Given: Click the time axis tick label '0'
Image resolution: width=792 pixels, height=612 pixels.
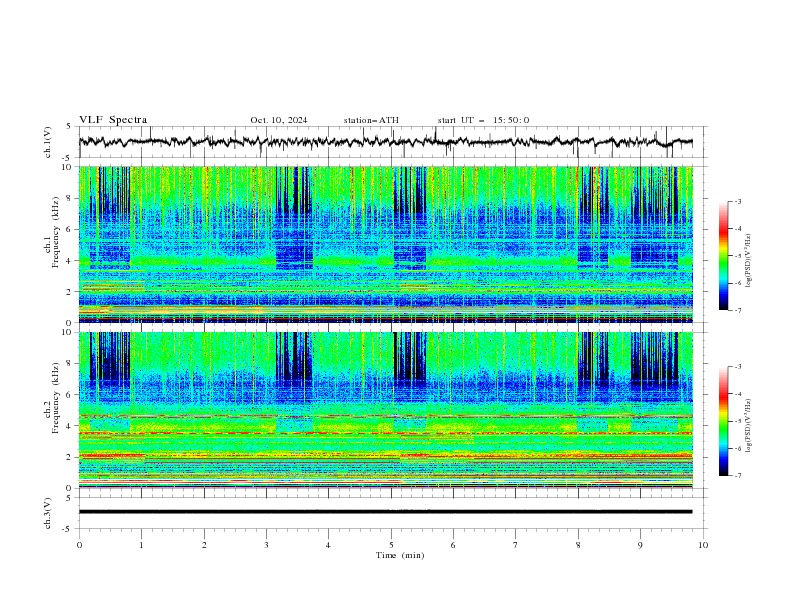Looking at the screenshot, I should pyautogui.click(x=79, y=545).
